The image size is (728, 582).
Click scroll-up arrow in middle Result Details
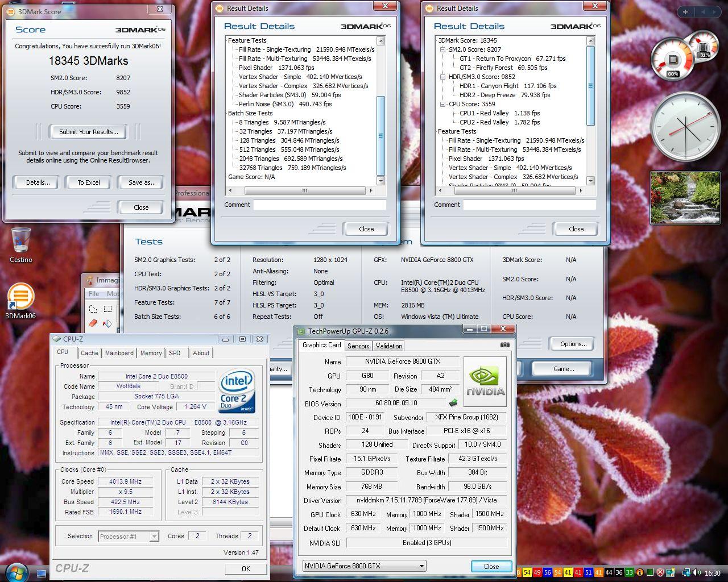coord(381,41)
